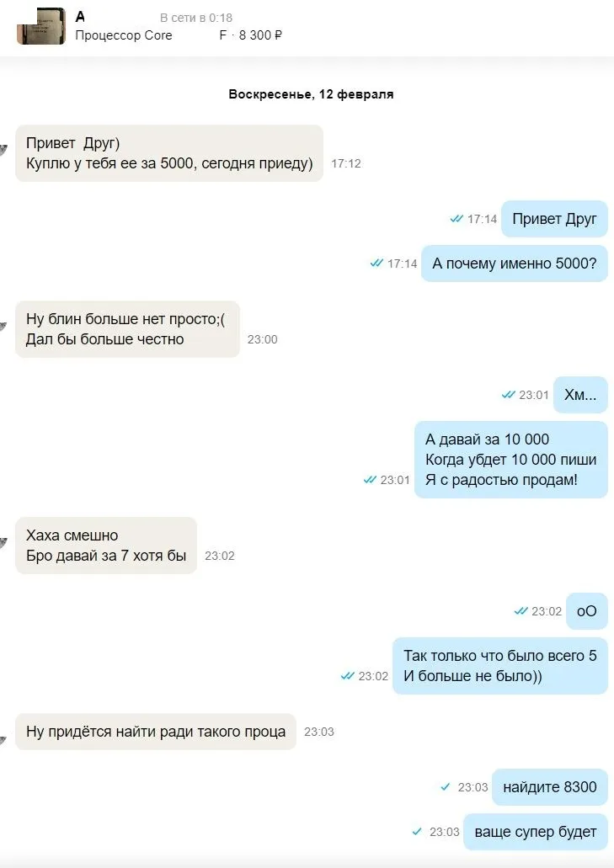The image size is (614, 868).
Task: Click the 8 300 ₽ price label
Action: click(260, 35)
